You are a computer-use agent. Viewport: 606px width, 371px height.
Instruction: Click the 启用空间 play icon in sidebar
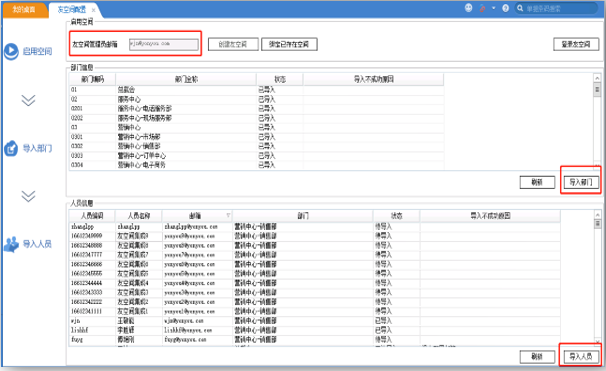(x=11, y=51)
